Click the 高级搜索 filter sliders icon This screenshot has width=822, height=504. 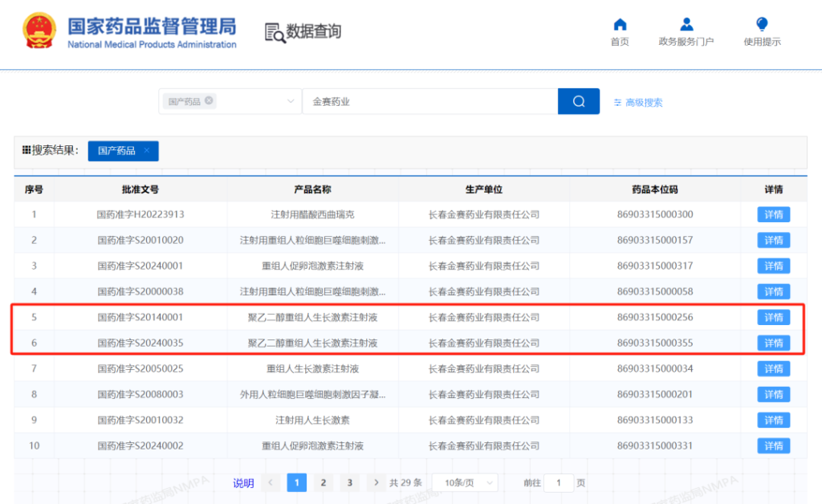pyautogui.click(x=617, y=102)
